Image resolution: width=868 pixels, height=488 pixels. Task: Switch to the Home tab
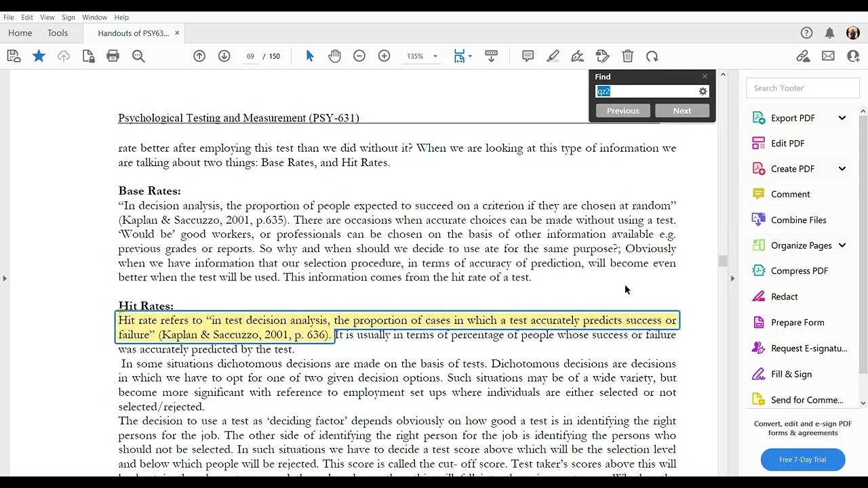20,33
